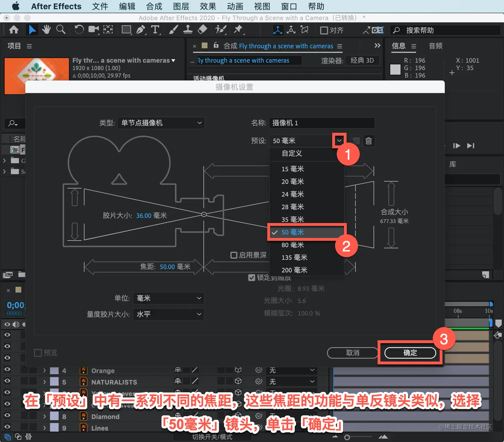Select the Rotation tool

pyautogui.click(x=79, y=30)
